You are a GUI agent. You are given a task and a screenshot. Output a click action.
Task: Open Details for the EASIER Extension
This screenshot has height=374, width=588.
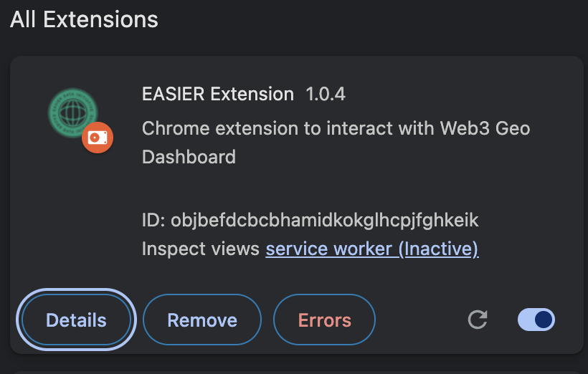pos(77,320)
